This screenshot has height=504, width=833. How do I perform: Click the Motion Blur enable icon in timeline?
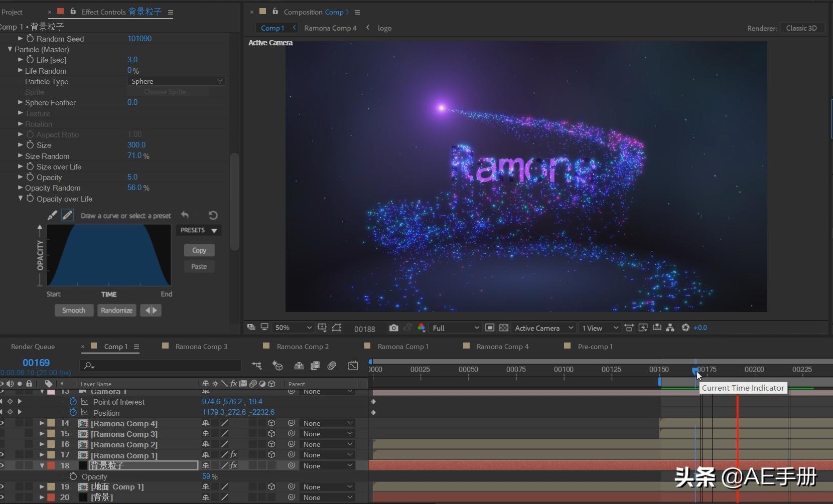click(x=332, y=366)
